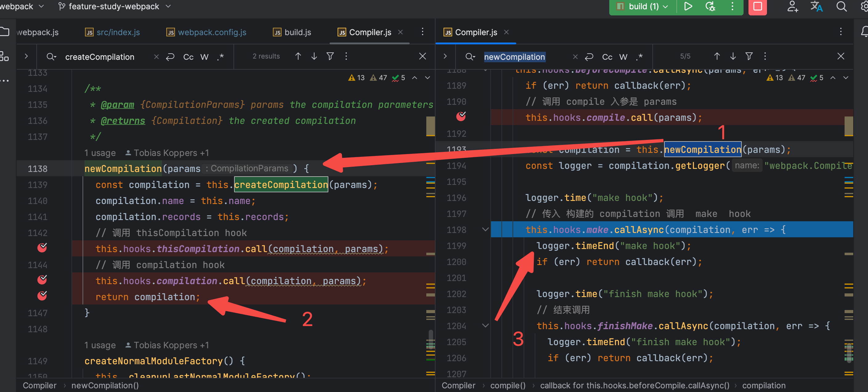868x392 pixels.
Task: Toggle match case Cc in left search
Action: tap(188, 57)
